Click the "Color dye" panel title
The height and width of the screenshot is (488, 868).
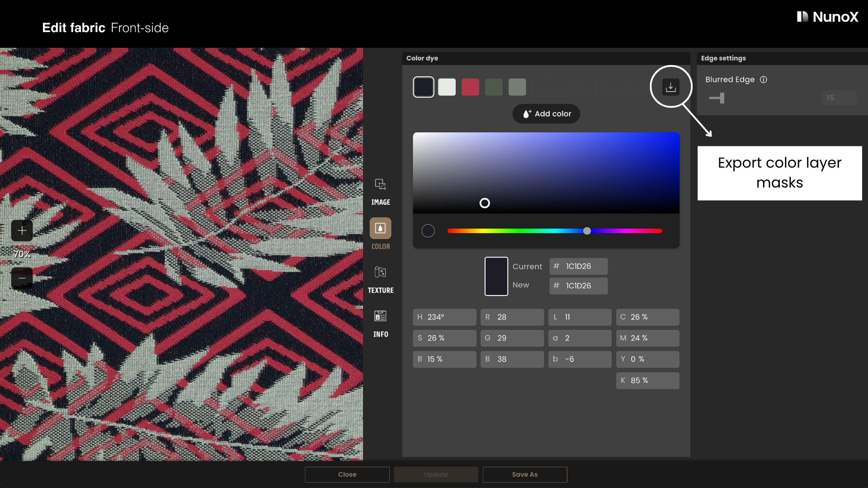(x=422, y=58)
